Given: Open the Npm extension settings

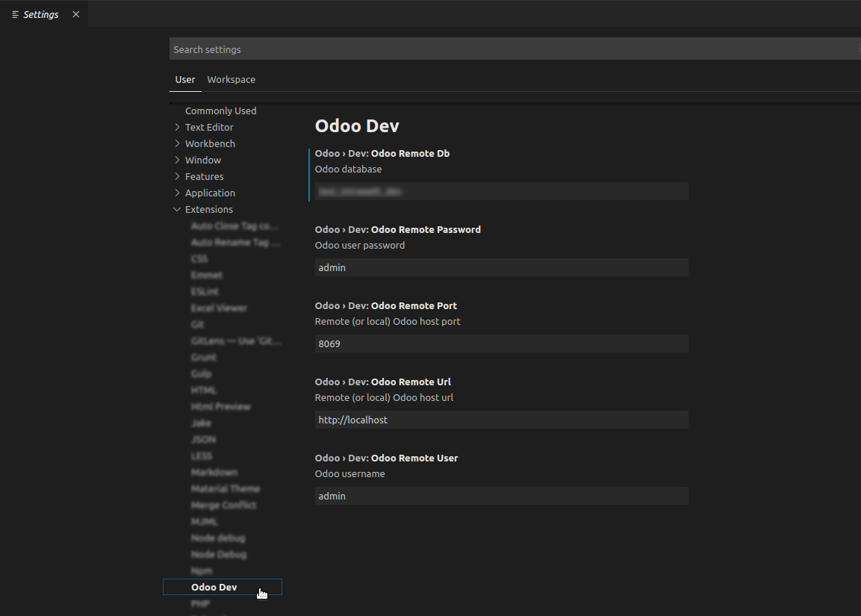Looking at the screenshot, I should point(202,572).
